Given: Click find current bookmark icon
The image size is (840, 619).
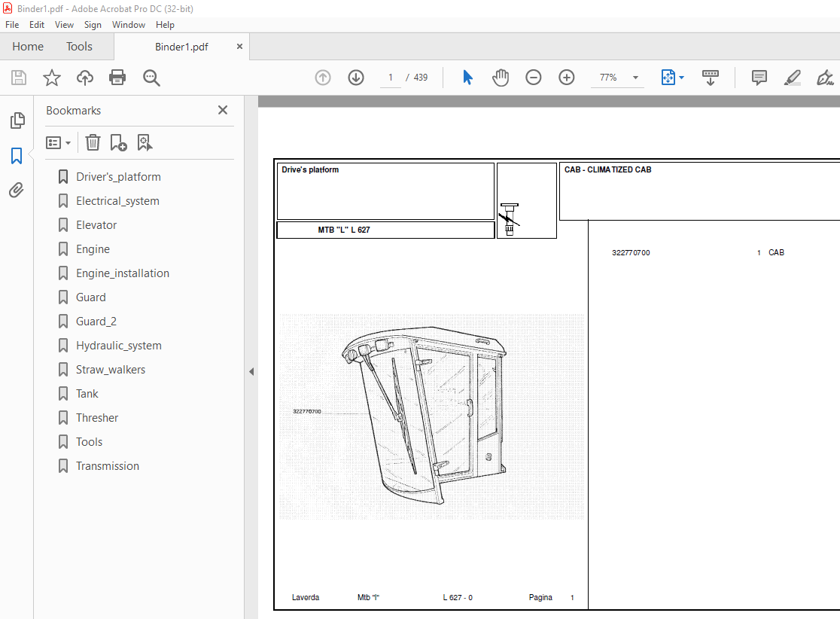Looking at the screenshot, I should tap(145, 142).
